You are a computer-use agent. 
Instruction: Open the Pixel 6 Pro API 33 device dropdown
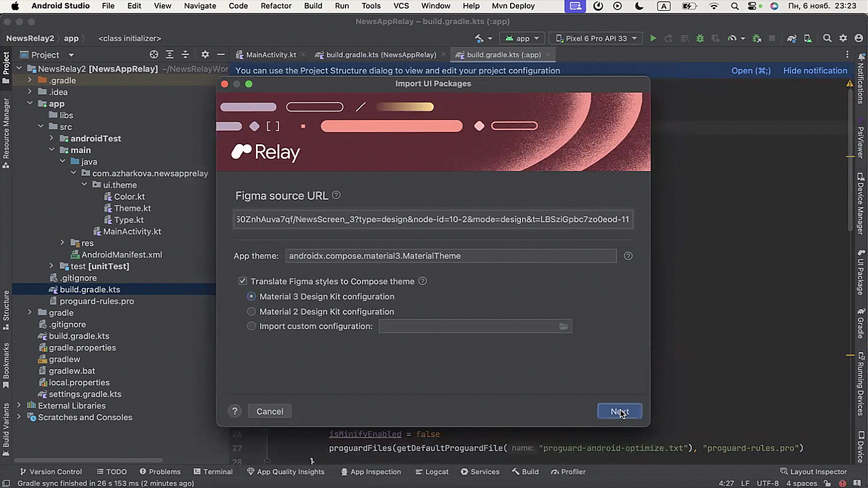tap(596, 38)
